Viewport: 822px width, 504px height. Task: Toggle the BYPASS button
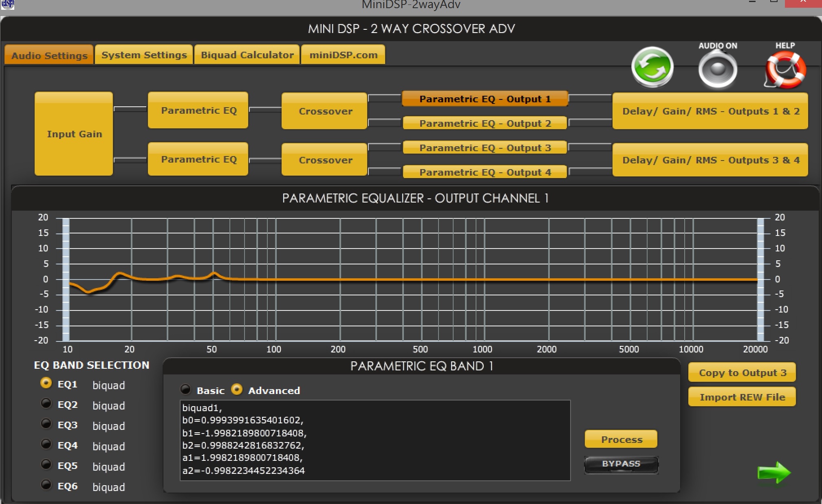click(x=621, y=464)
